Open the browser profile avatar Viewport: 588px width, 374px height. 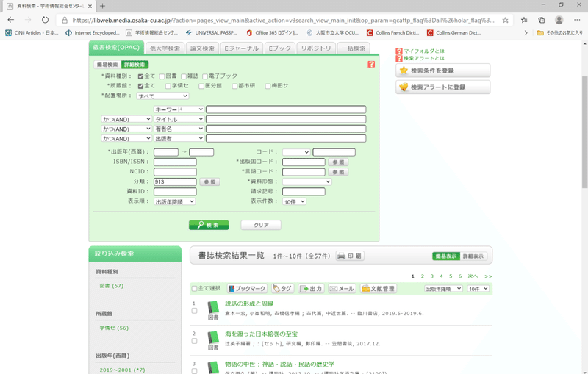tap(559, 21)
